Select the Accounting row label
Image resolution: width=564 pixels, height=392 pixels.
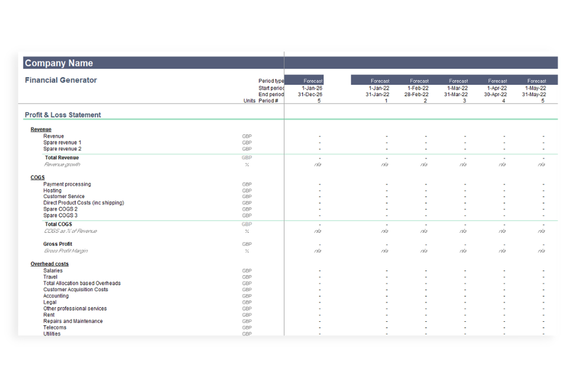[56, 296]
